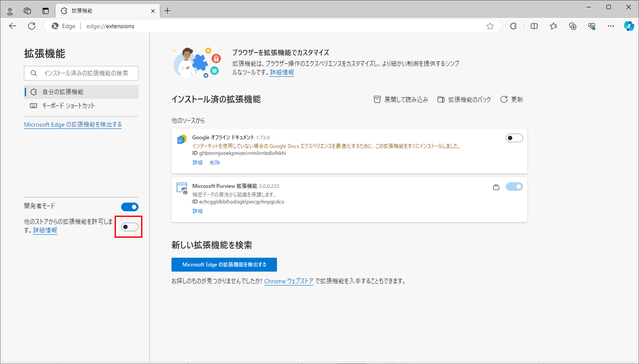Image resolution: width=639 pixels, height=364 pixels.
Task: Click 削除 for Google オフライン ドキュメント
Action: point(215,163)
